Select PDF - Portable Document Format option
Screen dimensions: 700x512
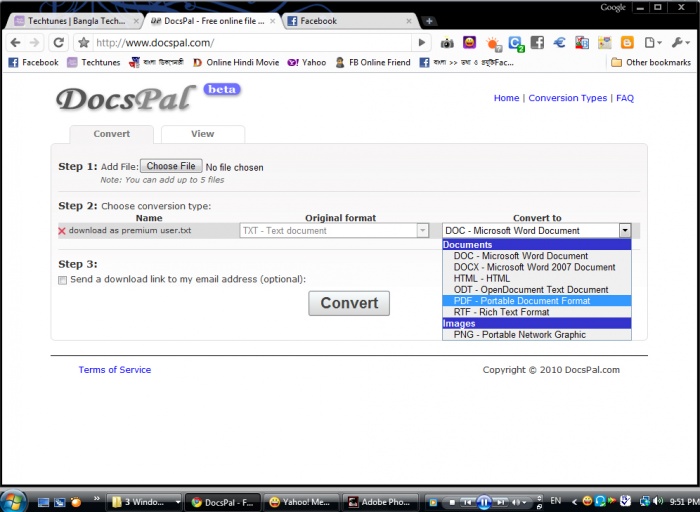537,301
